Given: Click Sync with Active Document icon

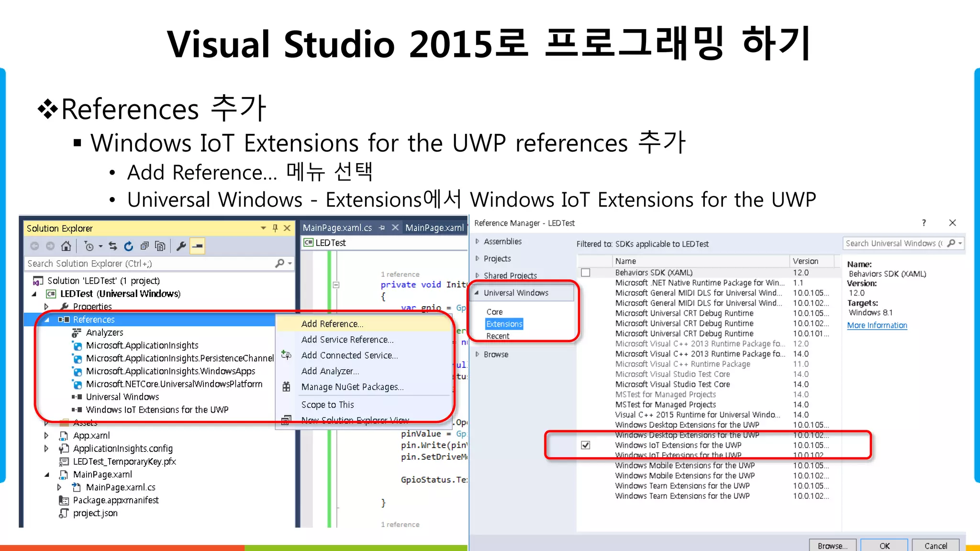Looking at the screenshot, I should click(x=113, y=246).
